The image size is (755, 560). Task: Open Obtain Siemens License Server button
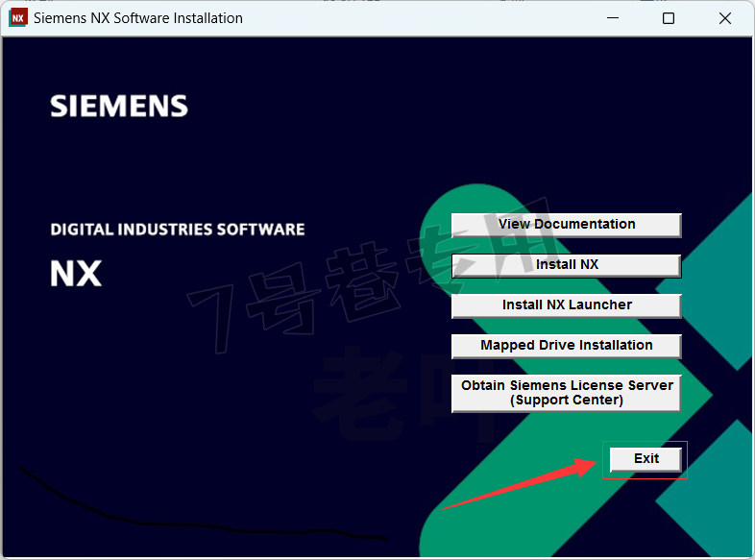[567, 393]
